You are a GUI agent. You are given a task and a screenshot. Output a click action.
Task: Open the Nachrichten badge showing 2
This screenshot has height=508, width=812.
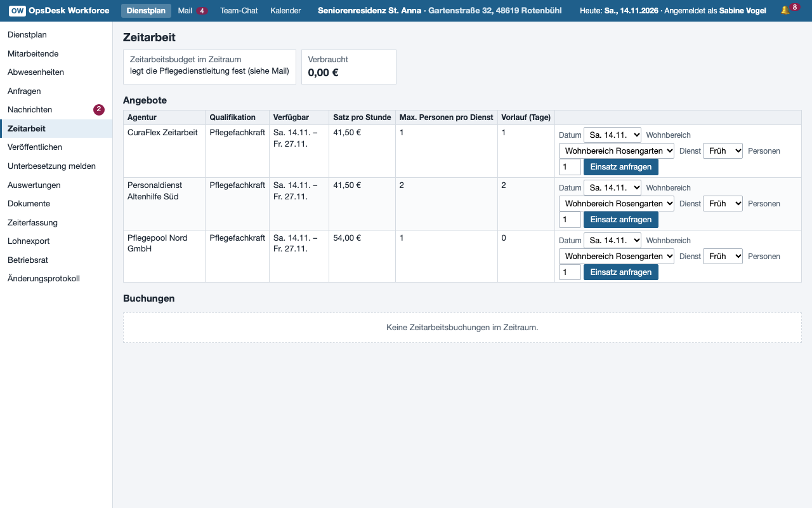[99, 110]
